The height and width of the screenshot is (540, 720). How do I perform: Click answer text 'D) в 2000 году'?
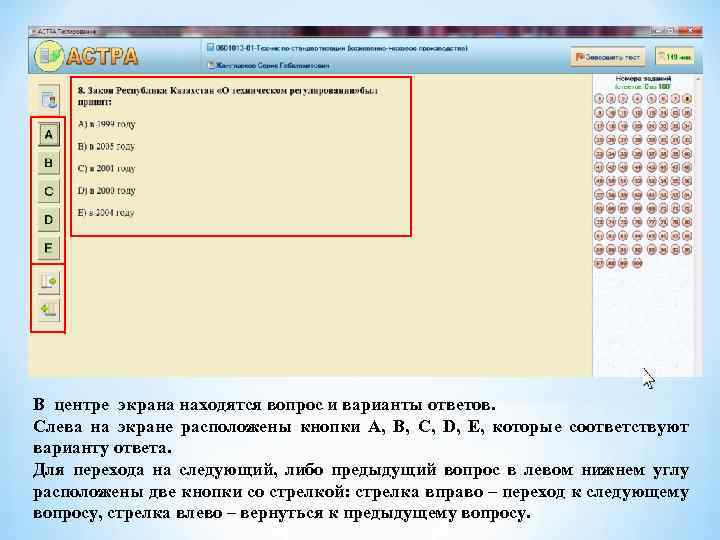[107, 191]
